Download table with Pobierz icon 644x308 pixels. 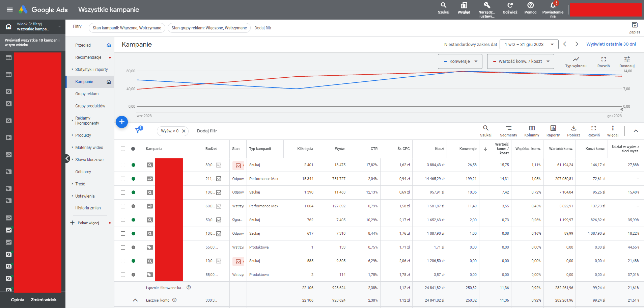tap(573, 131)
